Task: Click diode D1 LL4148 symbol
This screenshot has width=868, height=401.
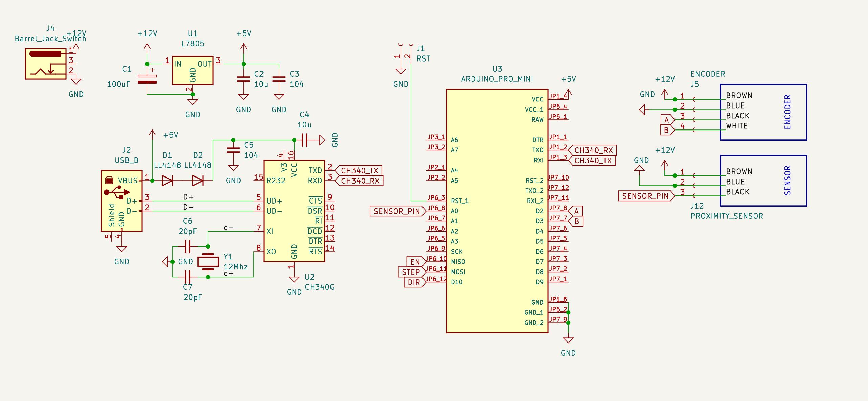Action: 167,181
